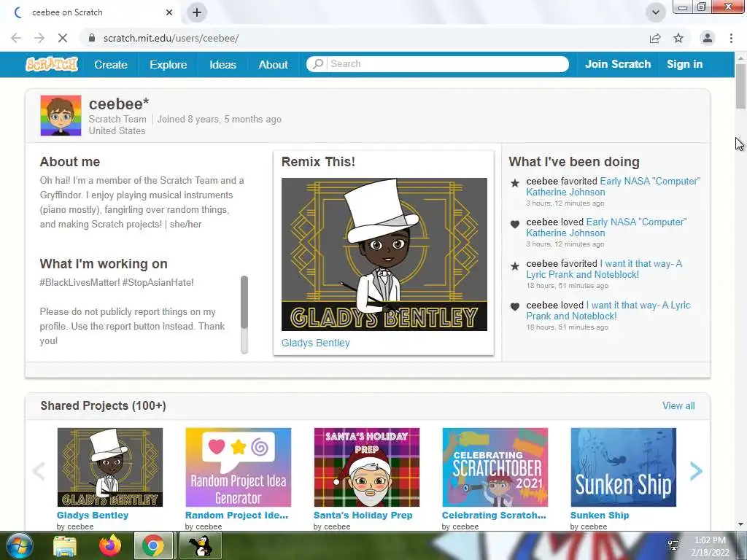Click ceebee's rainbow profile avatar
The height and width of the screenshot is (560, 747).
[61, 115]
